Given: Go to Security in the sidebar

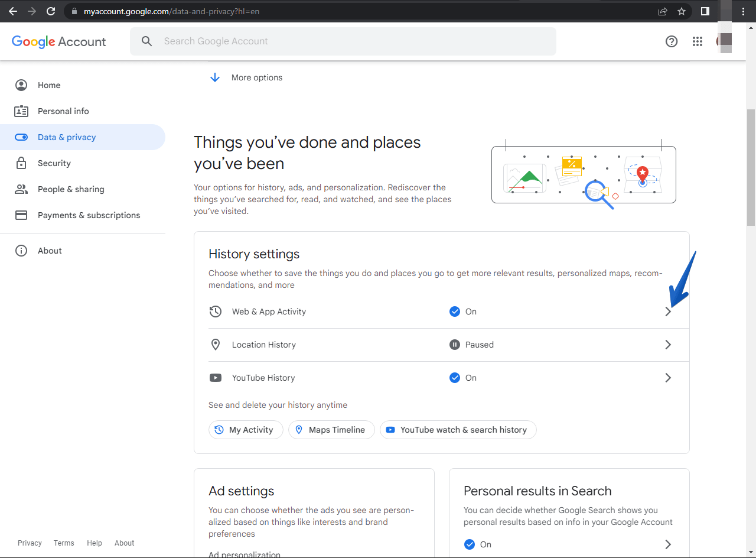Looking at the screenshot, I should tap(54, 163).
